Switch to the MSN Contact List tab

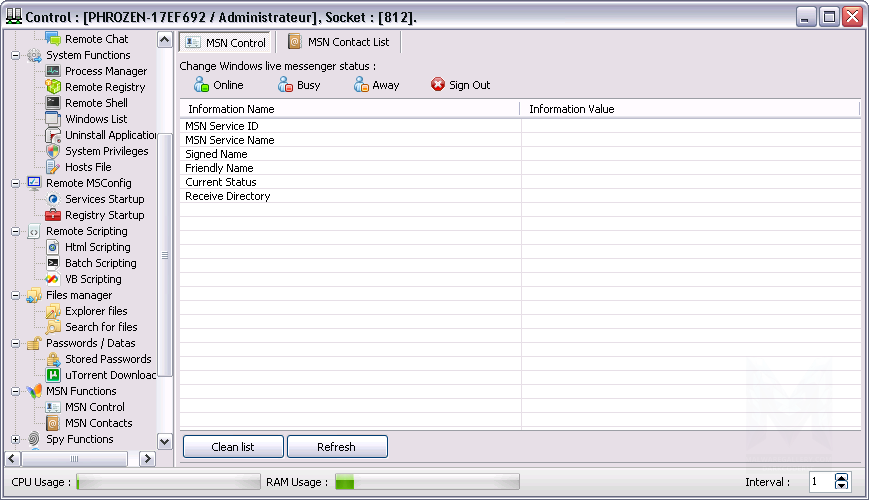[338, 42]
